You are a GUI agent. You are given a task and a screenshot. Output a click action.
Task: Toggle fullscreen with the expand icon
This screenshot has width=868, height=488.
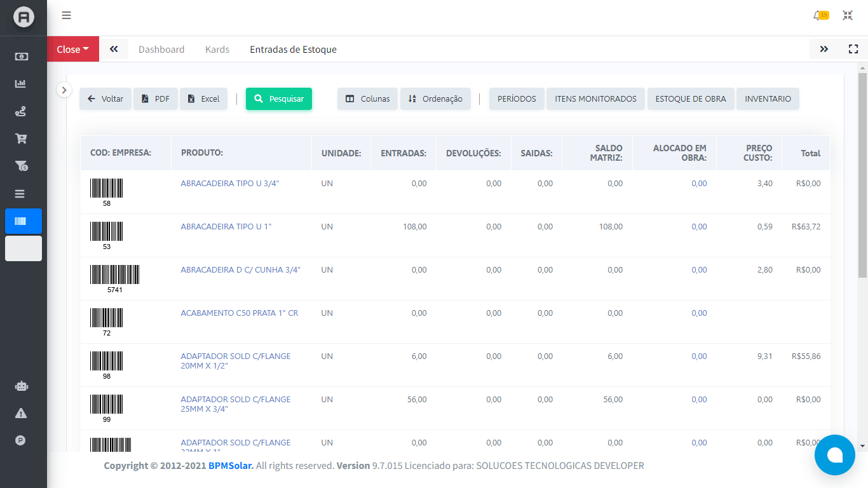click(x=853, y=49)
